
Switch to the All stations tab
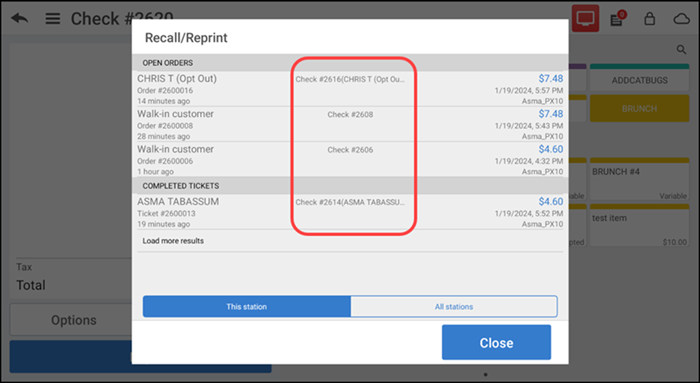[x=454, y=307]
